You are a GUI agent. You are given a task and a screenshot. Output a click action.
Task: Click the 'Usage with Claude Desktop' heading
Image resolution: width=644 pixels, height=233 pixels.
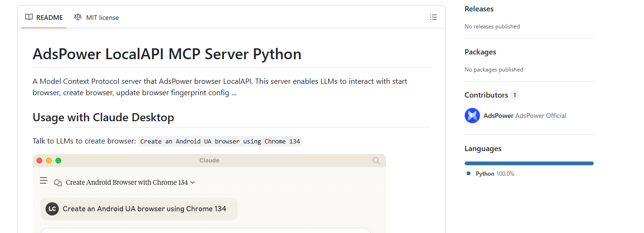pyautogui.click(x=103, y=117)
